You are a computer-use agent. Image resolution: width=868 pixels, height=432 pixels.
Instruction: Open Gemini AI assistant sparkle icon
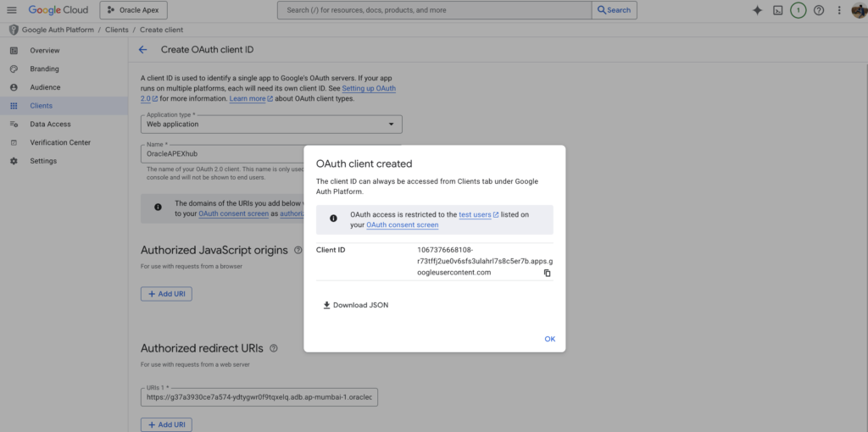tap(757, 10)
